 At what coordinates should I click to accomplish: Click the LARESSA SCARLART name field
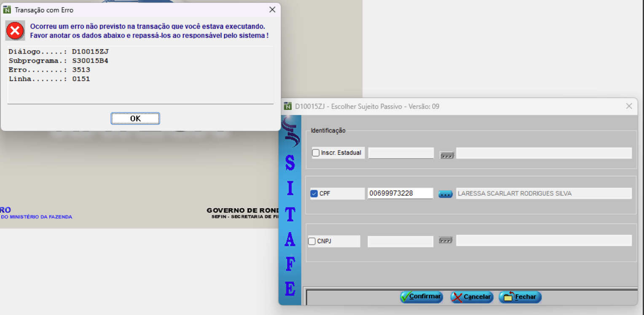[543, 194]
